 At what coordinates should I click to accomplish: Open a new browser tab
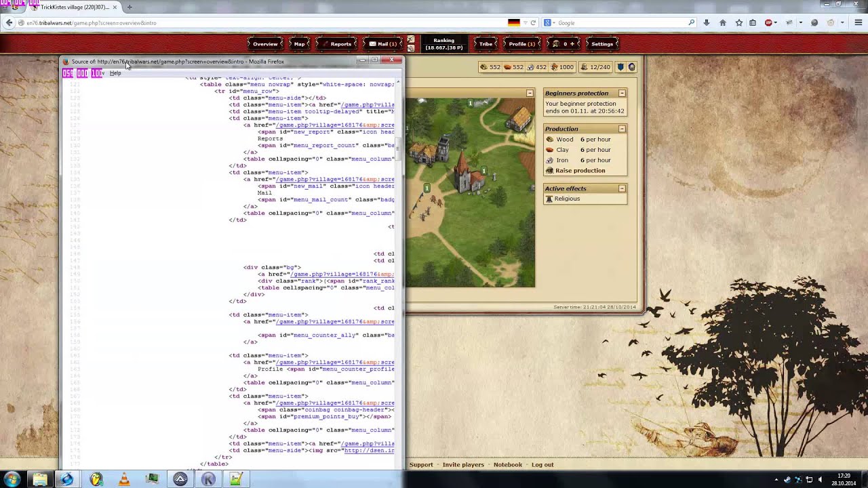pyautogui.click(x=130, y=7)
